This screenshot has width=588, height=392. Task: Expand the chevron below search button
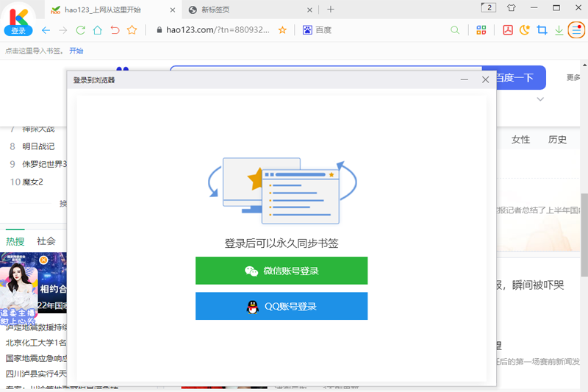click(x=540, y=99)
